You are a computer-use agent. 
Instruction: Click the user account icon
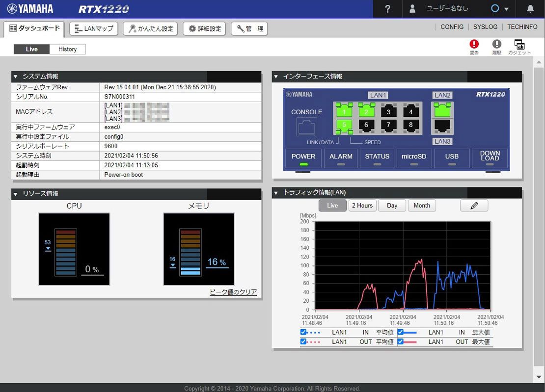click(x=412, y=9)
